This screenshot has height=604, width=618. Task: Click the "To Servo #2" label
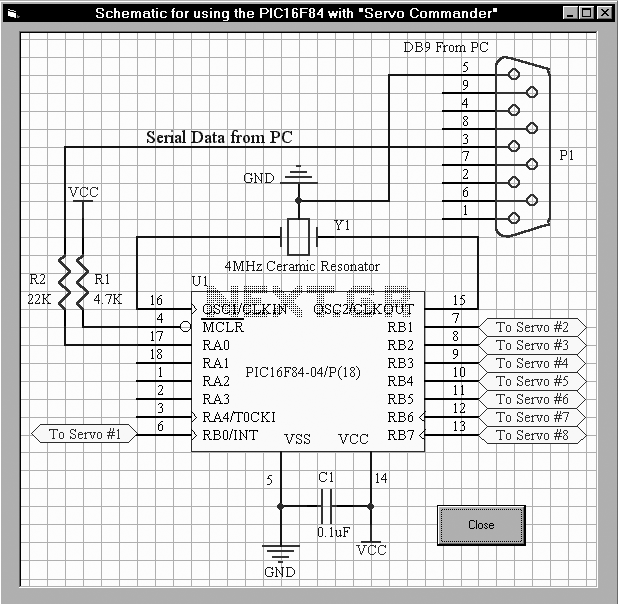tap(532, 327)
